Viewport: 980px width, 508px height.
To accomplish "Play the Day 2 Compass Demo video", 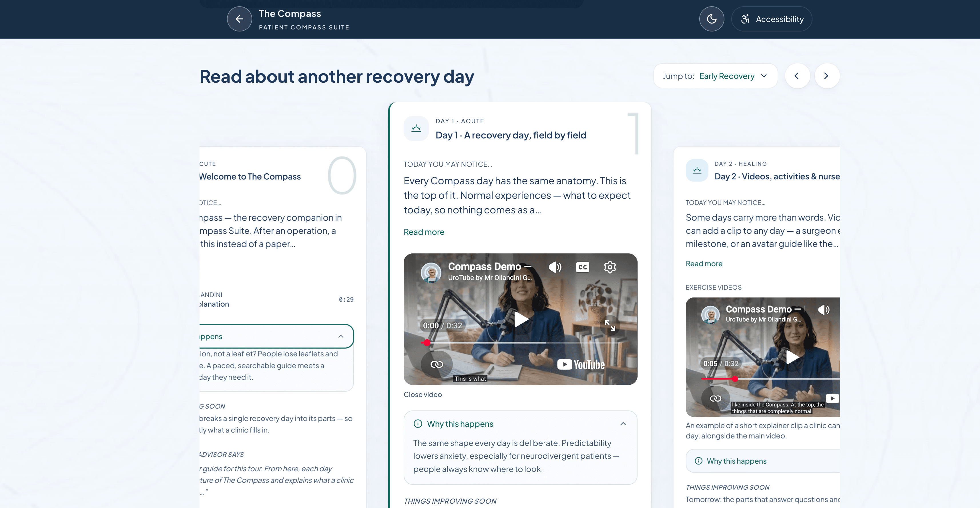I will click(x=792, y=357).
